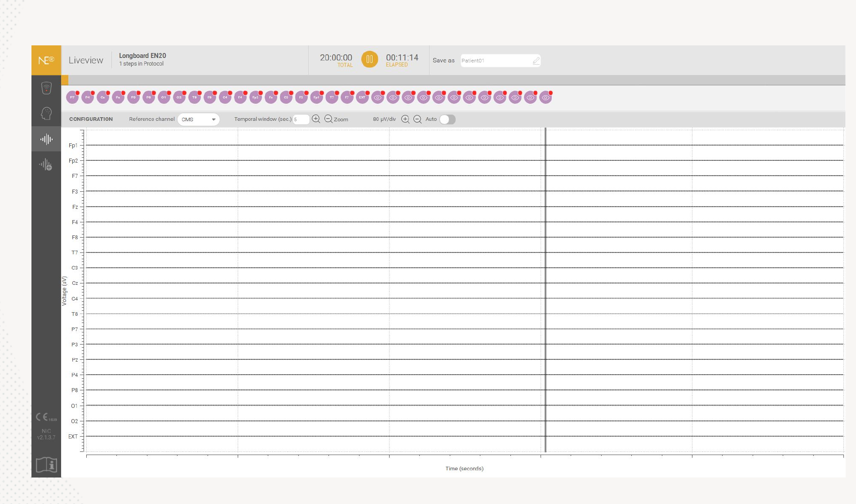Click the C4 electrode circle in the top row
Viewport: 856px width, 504px height.
coord(225,97)
